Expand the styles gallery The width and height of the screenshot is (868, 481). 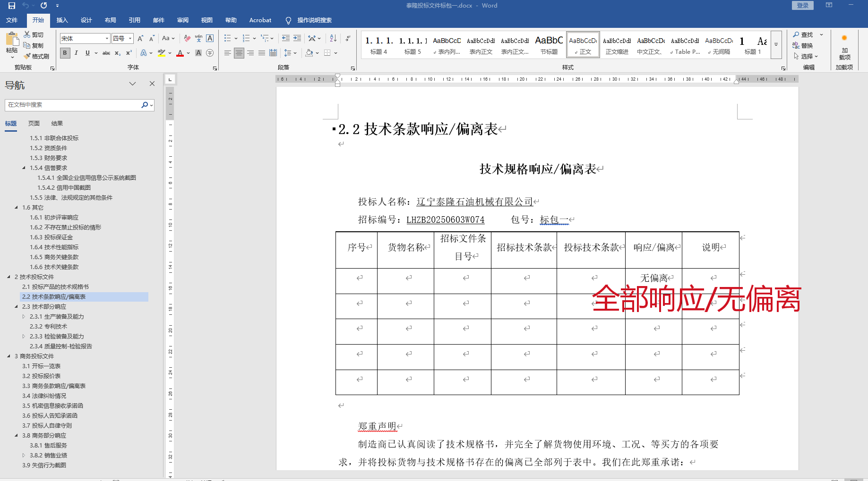click(776, 44)
